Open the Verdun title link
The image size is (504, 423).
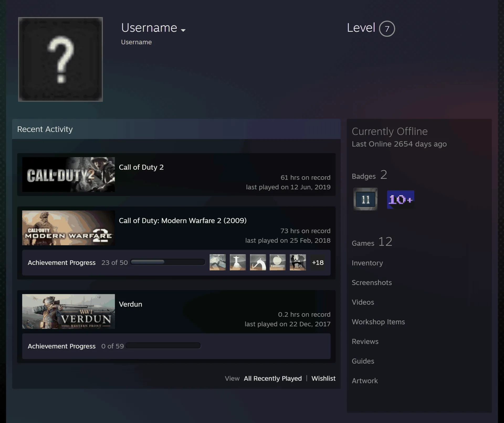[x=130, y=304]
